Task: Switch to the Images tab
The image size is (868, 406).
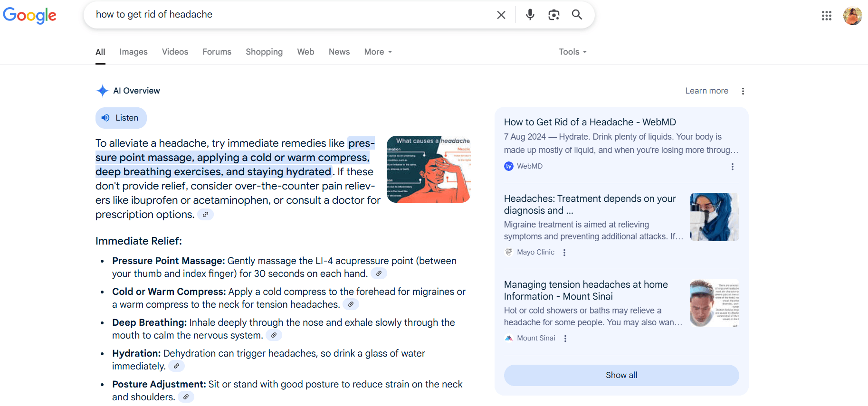Action: point(134,52)
